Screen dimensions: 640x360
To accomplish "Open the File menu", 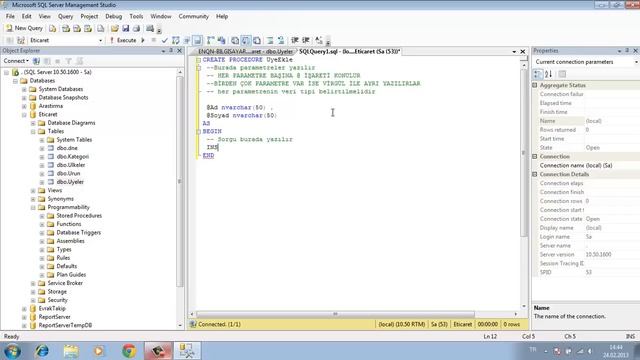I will click(x=10, y=16).
